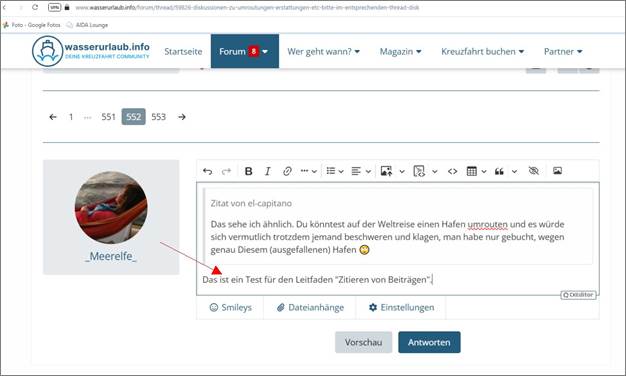Open the list options dropdown arrow

coord(341,172)
